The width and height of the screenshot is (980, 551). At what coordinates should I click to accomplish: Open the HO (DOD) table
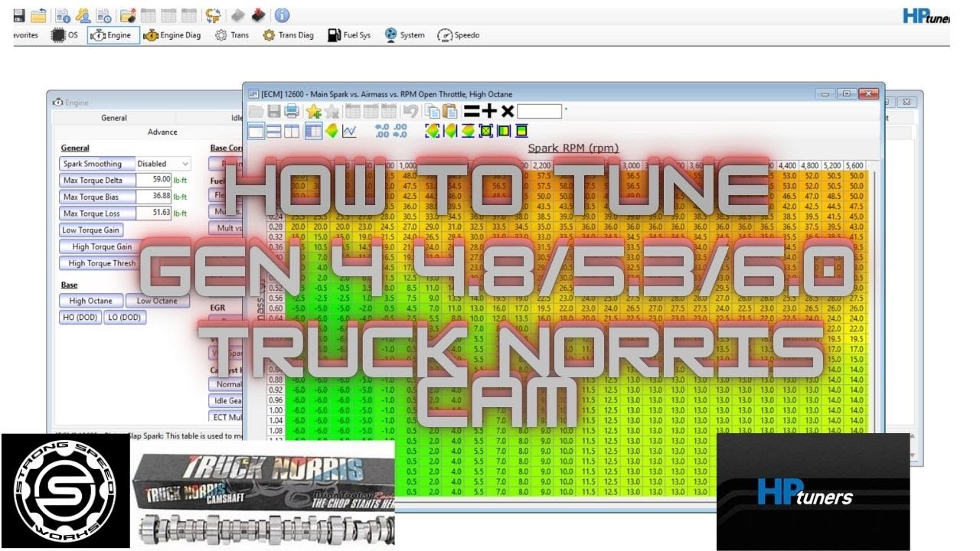[80, 317]
